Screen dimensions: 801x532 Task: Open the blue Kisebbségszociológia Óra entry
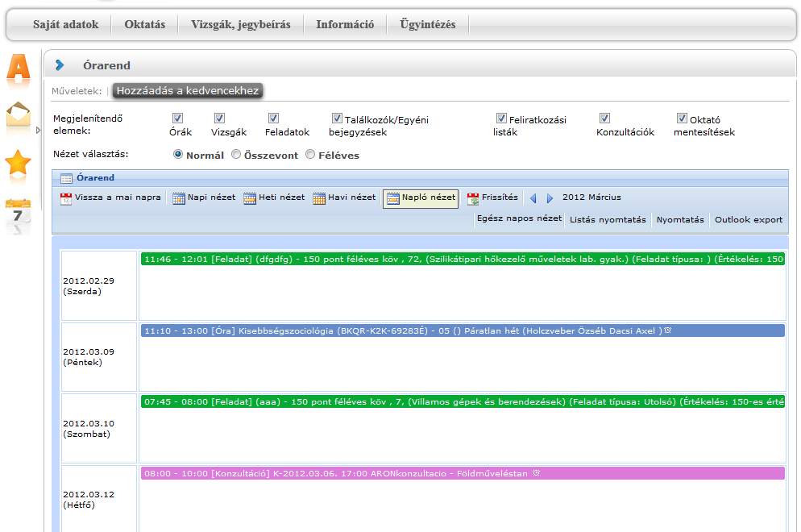pyautogui.click(x=463, y=330)
